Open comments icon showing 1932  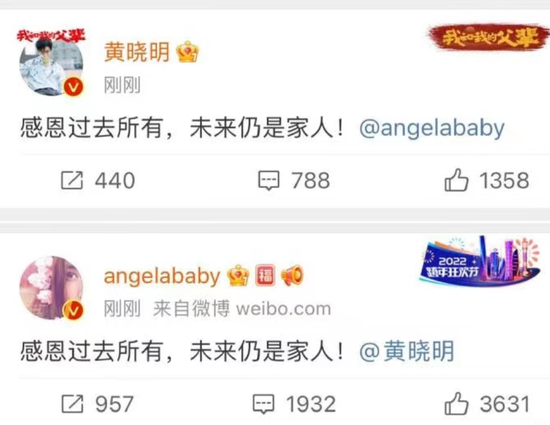[x=263, y=404]
